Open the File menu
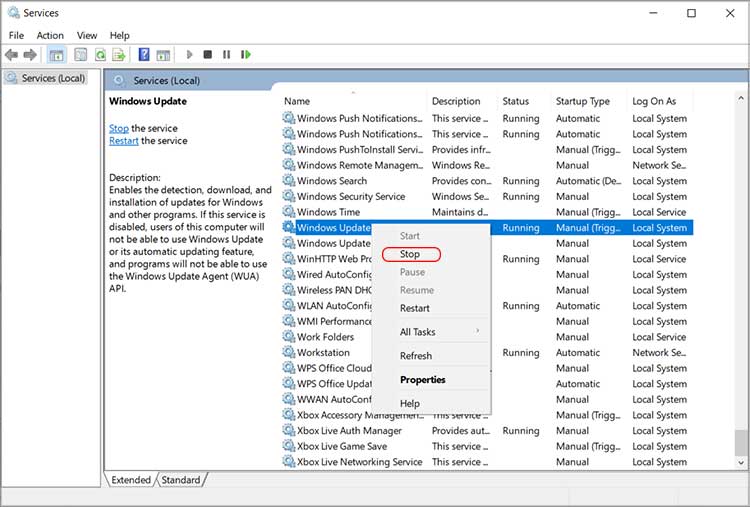 (16, 35)
